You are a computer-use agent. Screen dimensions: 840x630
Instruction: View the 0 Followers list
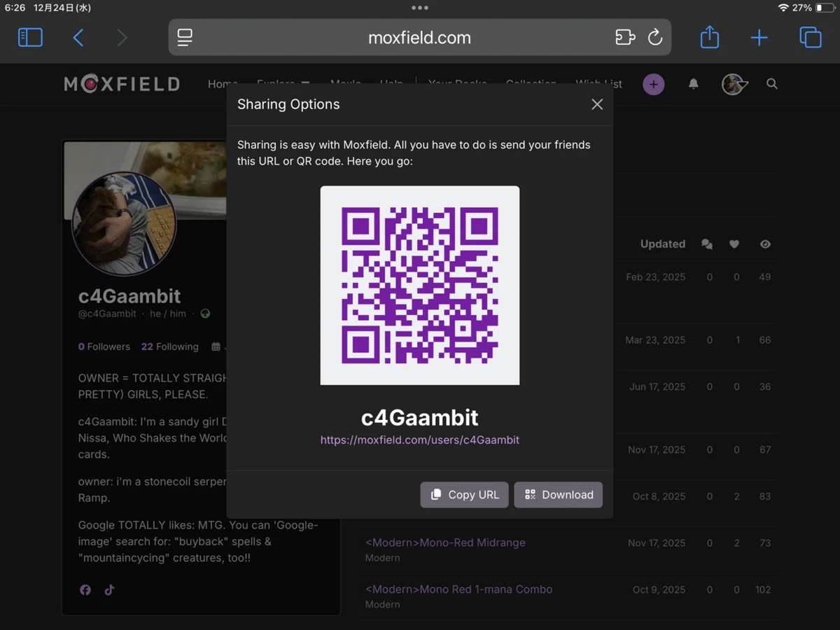[x=104, y=346]
